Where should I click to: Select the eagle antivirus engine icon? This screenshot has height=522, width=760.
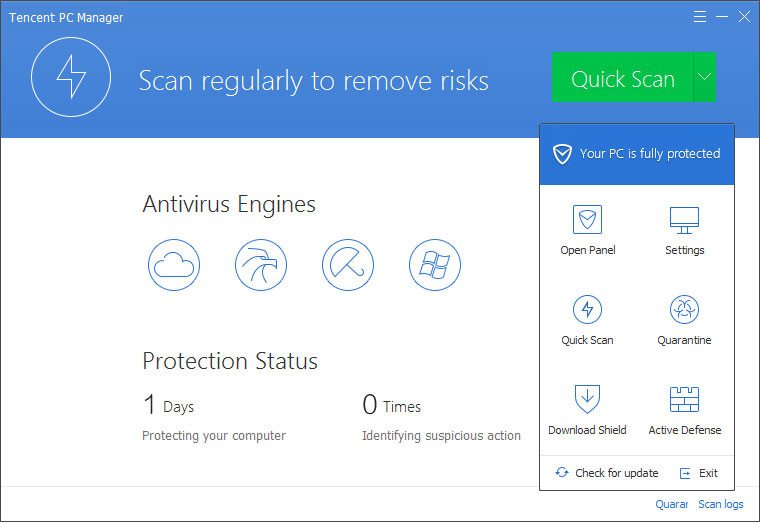click(261, 265)
